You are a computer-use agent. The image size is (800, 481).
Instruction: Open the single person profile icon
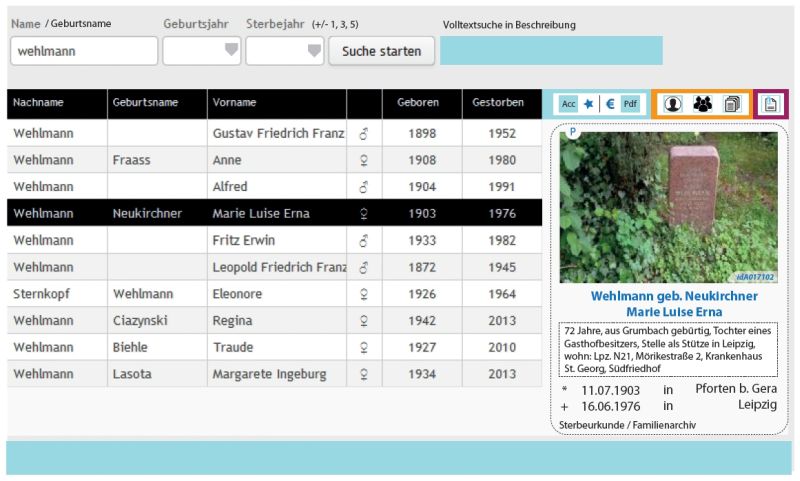(x=673, y=103)
